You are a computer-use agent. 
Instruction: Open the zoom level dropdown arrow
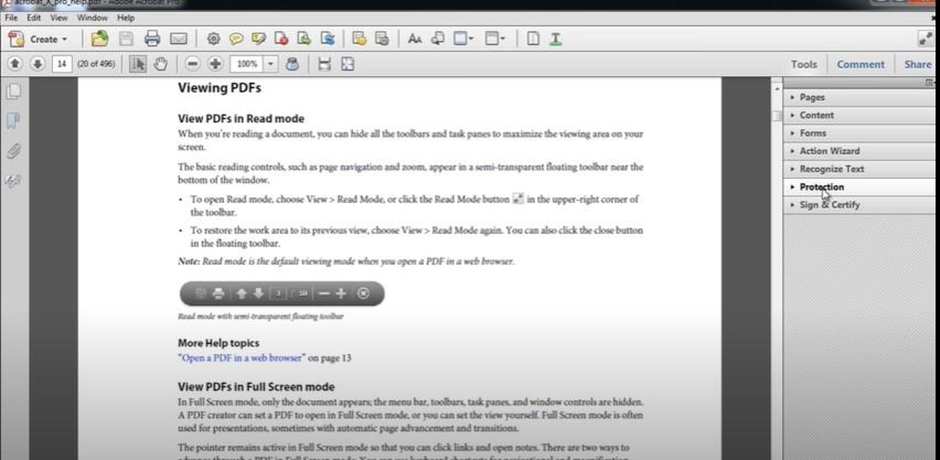271,64
